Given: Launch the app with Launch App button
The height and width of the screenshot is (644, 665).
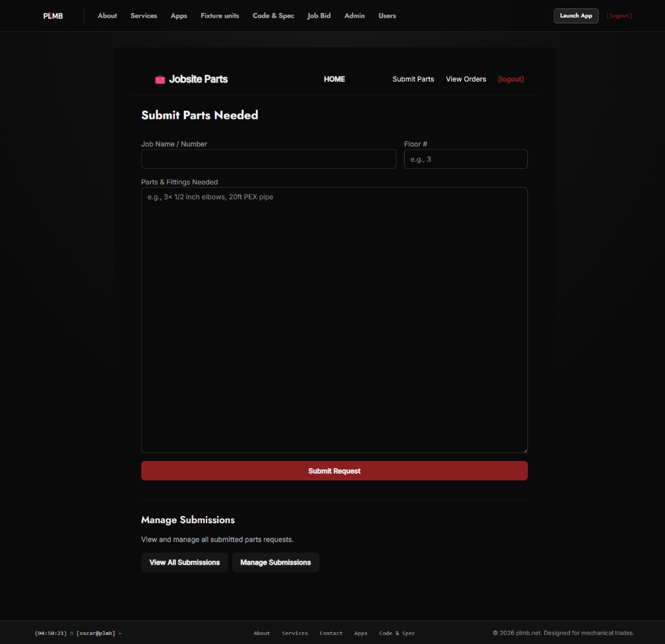Looking at the screenshot, I should click(576, 16).
